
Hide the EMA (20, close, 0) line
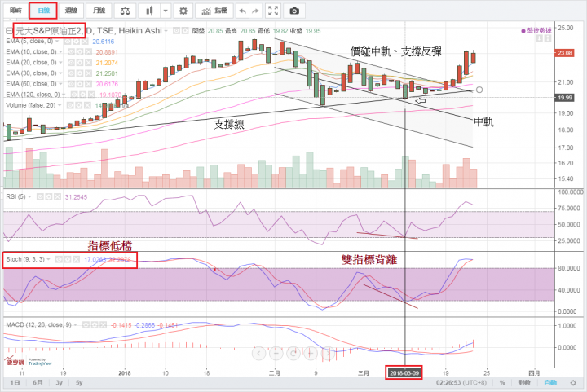pos(71,63)
